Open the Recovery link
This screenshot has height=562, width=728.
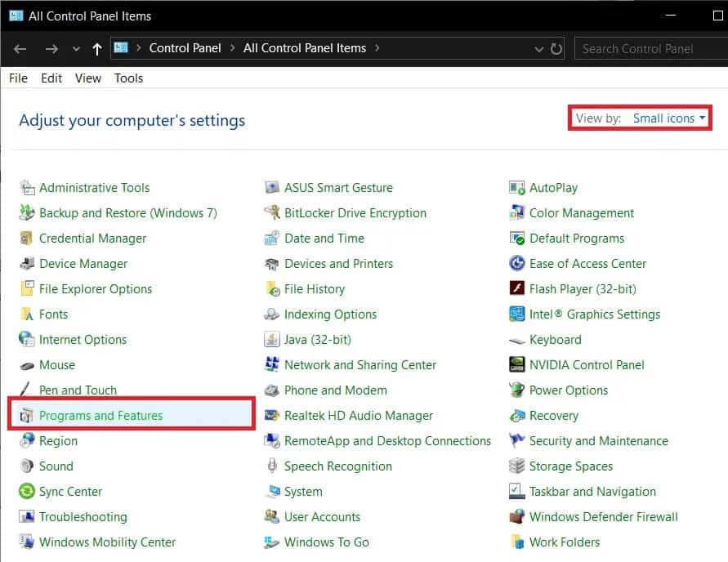click(554, 416)
